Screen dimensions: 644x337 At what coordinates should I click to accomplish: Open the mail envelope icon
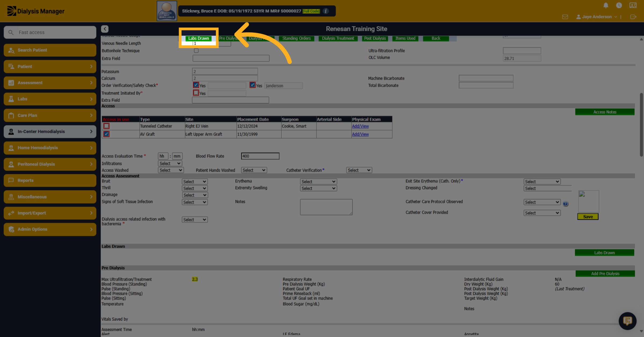pos(565,17)
